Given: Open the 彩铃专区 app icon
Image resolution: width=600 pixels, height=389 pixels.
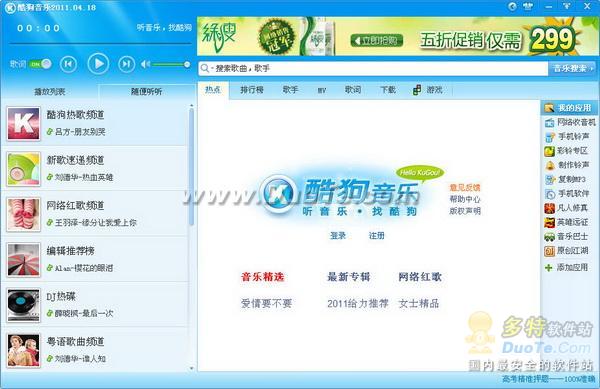Looking at the screenshot, I should [549, 151].
